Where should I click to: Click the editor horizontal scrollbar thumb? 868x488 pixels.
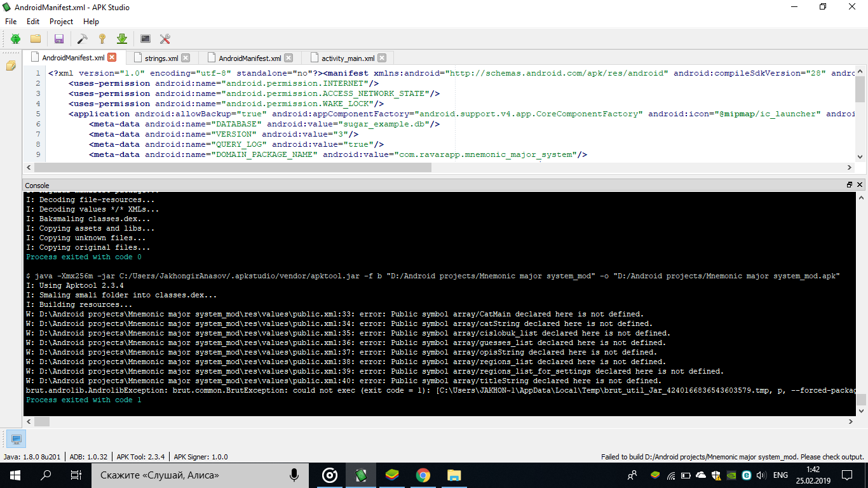coord(233,168)
